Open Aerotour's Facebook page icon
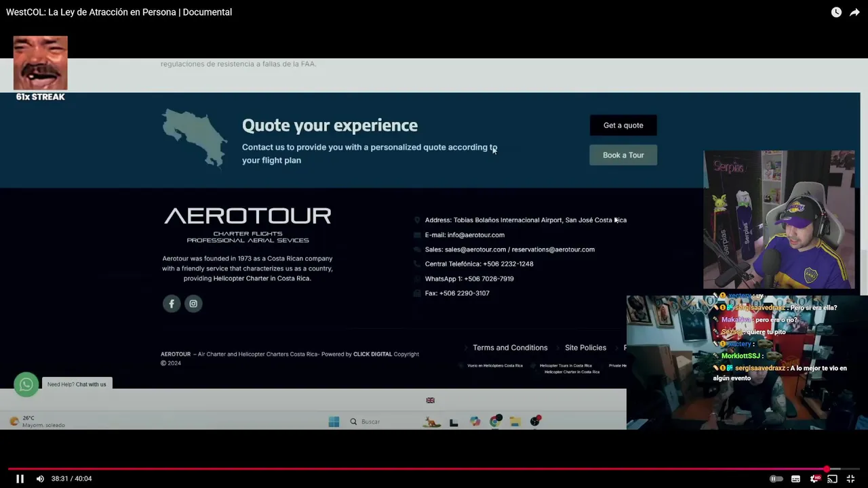 pyautogui.click(x=172, y=304)
